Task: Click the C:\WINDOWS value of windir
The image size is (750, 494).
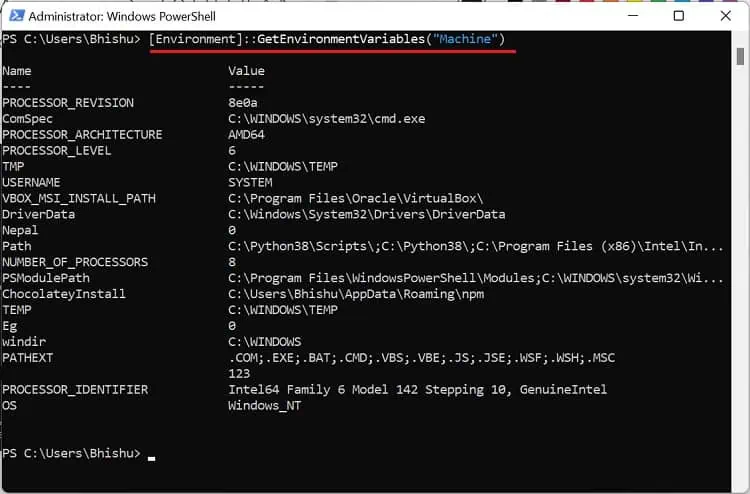Action: pyautogui.click(x=265, y=342)
